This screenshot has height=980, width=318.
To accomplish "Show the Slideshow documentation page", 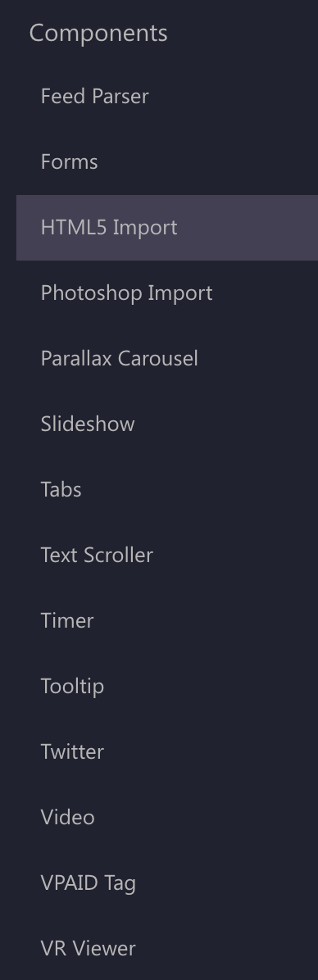I will (167, 424).
